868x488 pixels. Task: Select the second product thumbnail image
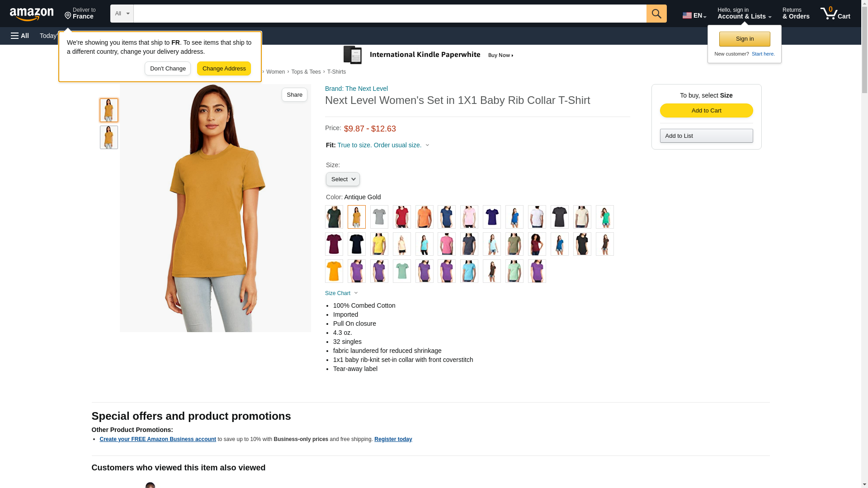pos(108,137)
